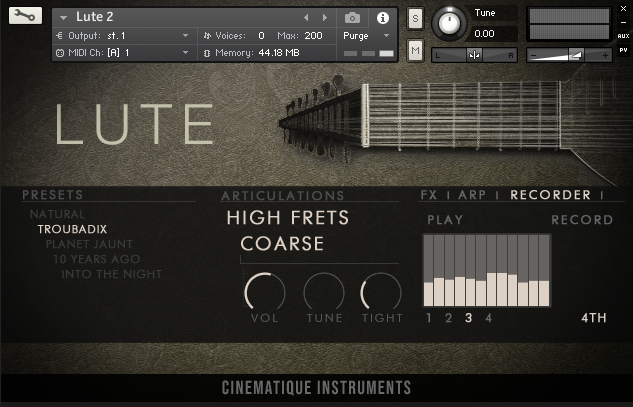Screen dimensions: 633x407
Task: Click the Voices count value 0
Action: pyautogui.click(x=262, y=36)
